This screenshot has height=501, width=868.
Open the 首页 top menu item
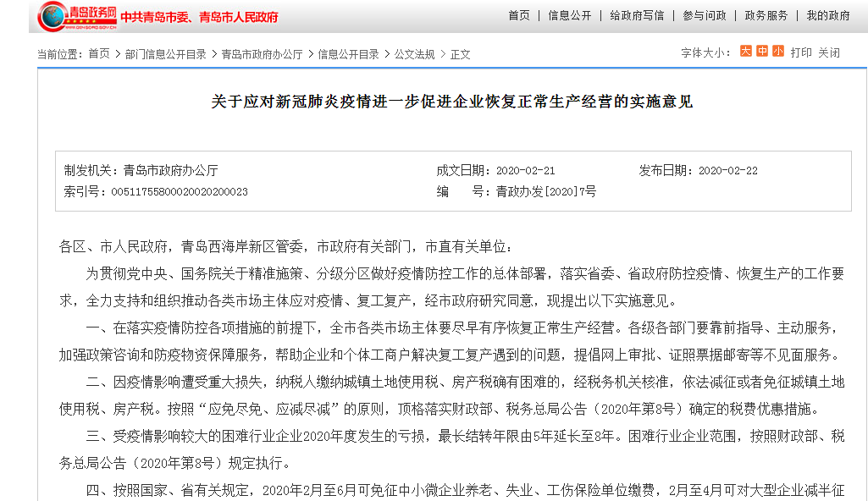tap(519, 15)
